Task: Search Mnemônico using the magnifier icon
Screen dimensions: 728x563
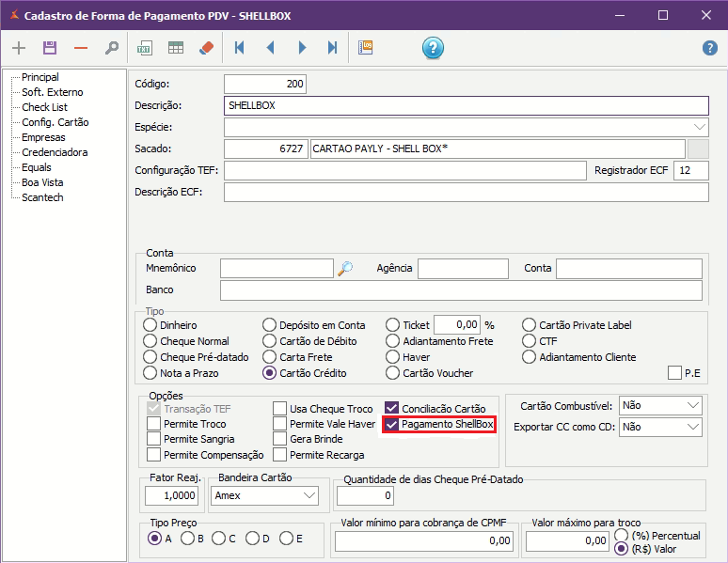Action: pos(345,269)
